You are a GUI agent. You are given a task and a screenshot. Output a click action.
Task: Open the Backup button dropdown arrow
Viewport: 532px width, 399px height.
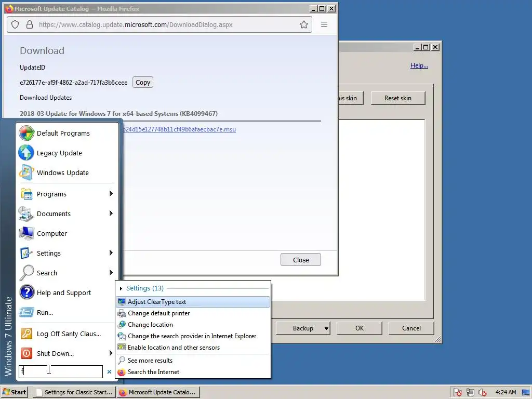[x=326, y=328]
